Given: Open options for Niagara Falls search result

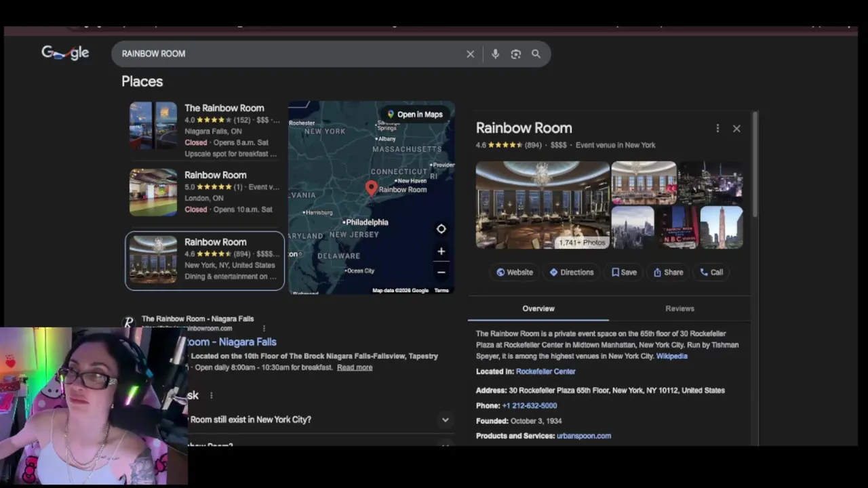Looking at the screenshot, I should pos(264,328).
